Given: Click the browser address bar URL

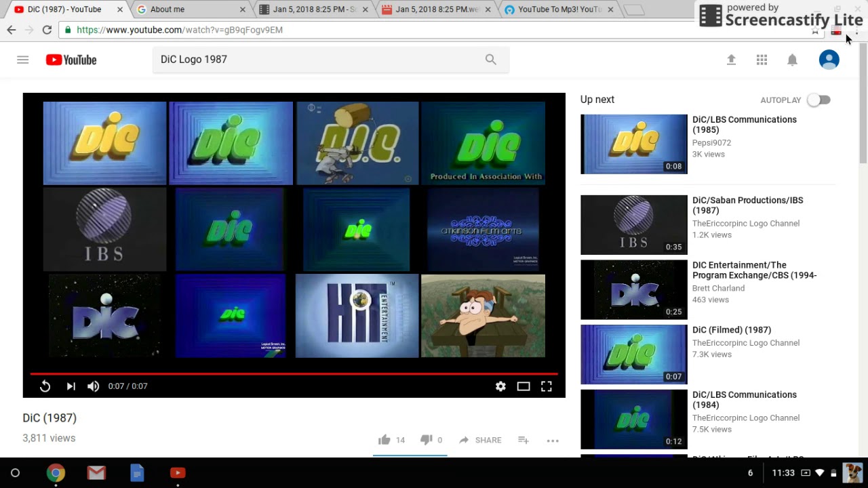Looking at the screenshot, I should [x=180, y=30].
